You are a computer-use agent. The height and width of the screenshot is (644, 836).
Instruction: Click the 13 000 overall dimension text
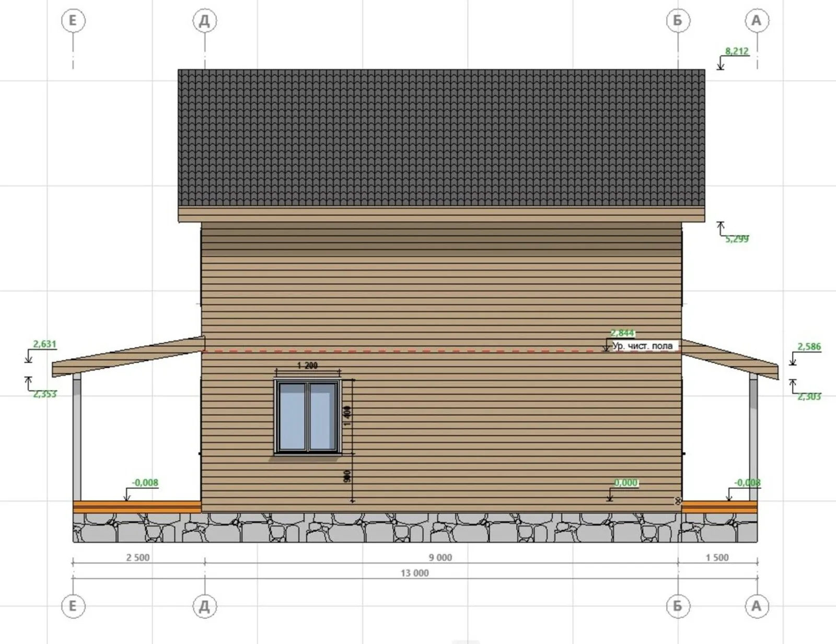pyautogui.click(x=414, y=573)
